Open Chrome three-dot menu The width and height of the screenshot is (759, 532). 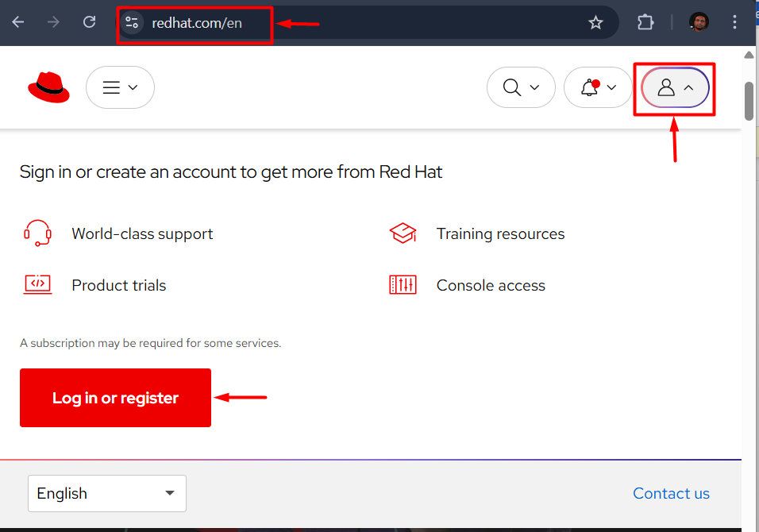coord(734,22)
